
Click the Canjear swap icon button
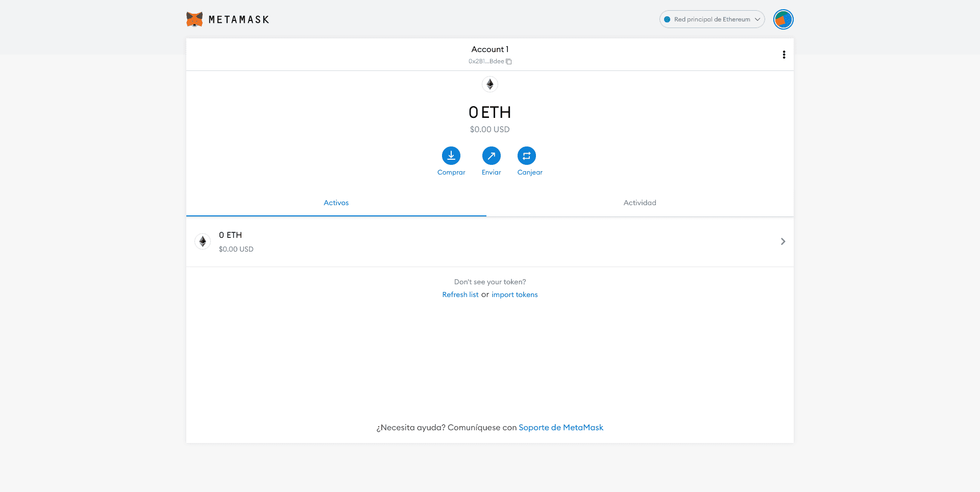527,156
